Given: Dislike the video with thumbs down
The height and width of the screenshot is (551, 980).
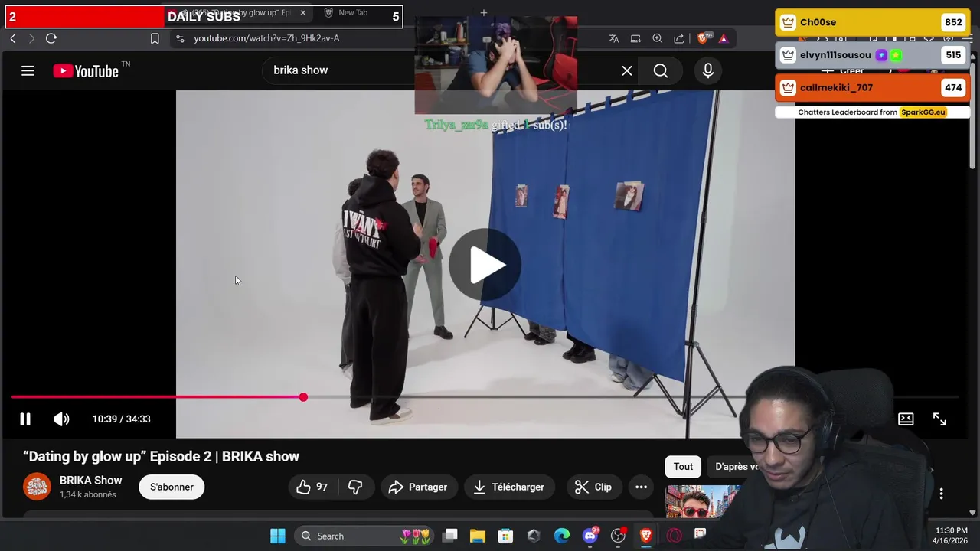Looking at the screenshot, I should click(355, 487).
